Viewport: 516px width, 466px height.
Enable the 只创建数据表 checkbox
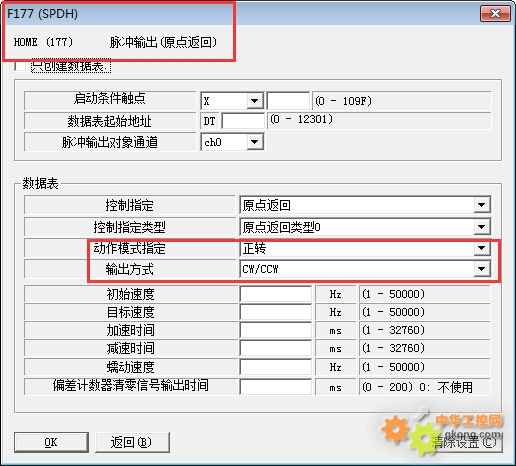pyautogui.click(x=20, y=66)
